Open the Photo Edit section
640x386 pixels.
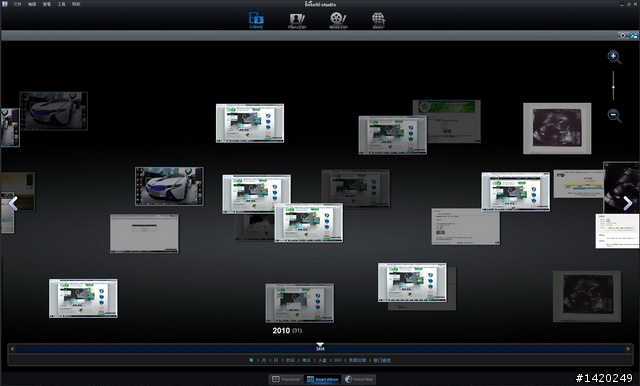point(297,21)
